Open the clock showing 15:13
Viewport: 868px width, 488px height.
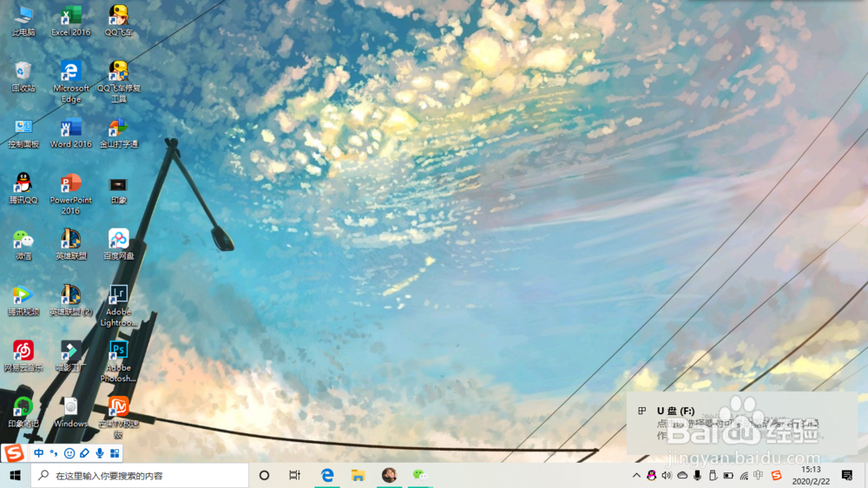pos(811,475)
